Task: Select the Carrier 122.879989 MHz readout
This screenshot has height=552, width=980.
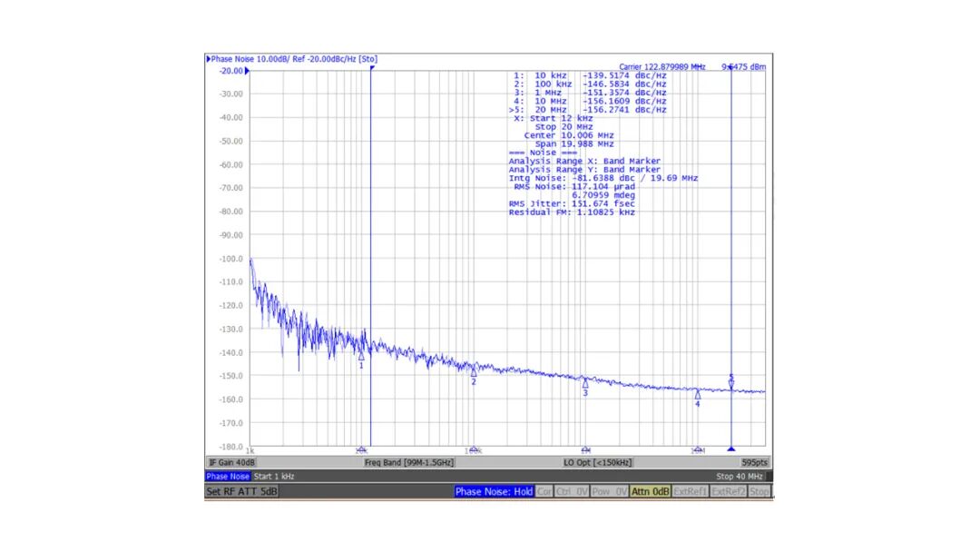Action: [x=661, y=67]
